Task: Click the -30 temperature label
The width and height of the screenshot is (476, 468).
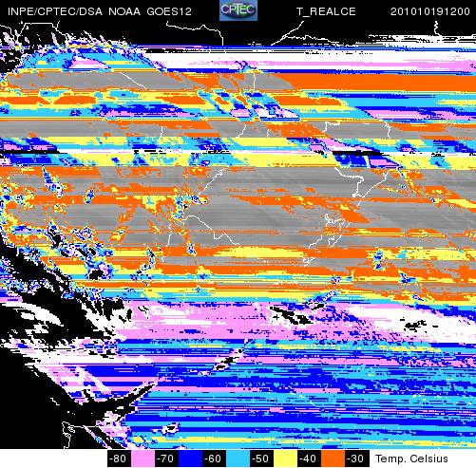Action: [x=356, y=459]
